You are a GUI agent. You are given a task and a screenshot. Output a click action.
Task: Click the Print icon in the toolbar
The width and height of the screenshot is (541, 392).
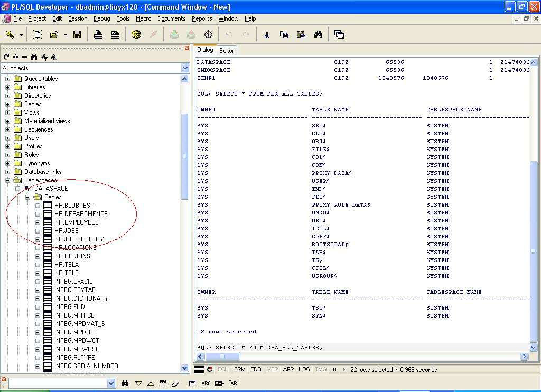pos(99,35)
